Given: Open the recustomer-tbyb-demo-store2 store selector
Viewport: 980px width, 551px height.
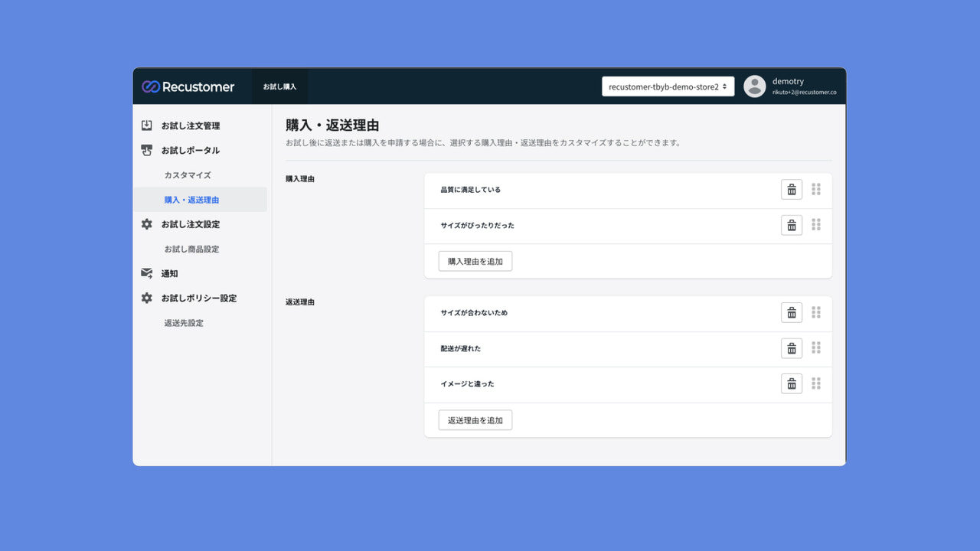Looking at the screenshot, I should tap(668, 86).
